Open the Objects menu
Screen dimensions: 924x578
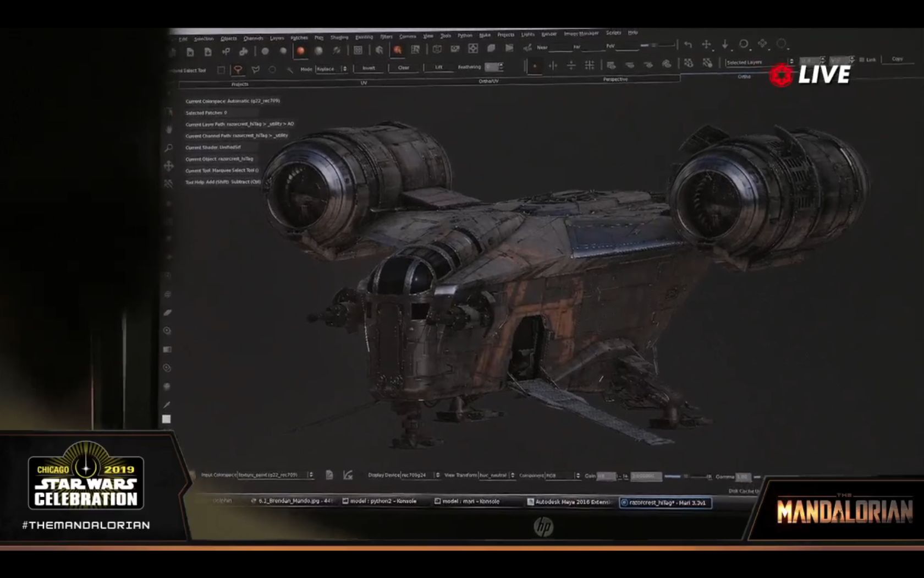pyautogui.click(x=228, y=39)
